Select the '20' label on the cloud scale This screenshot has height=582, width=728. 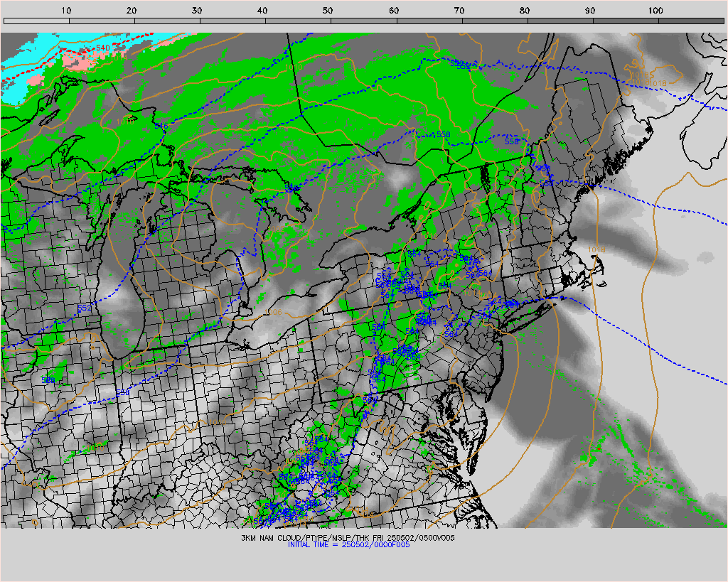132,10
